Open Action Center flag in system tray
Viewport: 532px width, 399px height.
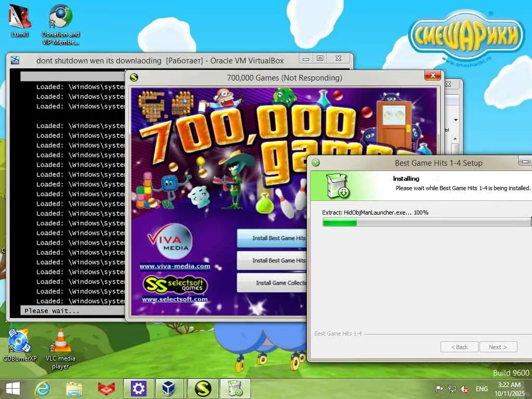click(x=439, y=389)
